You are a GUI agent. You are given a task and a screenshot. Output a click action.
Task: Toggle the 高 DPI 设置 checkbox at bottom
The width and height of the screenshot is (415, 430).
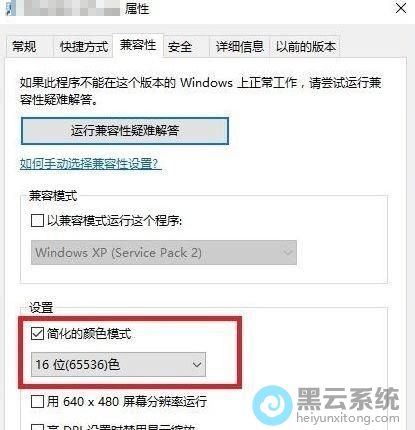click(x=37, y=427)
